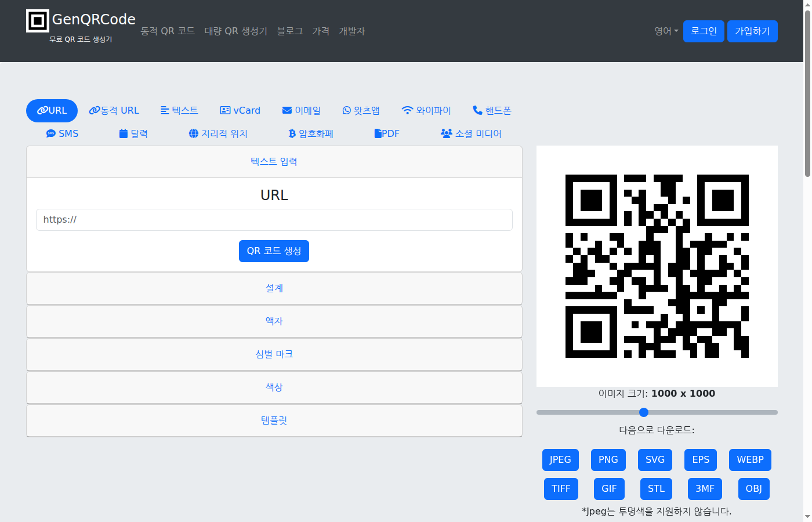Choose the 달력 QR code type
This screenshot has width=812, height=522.
(133, 133)
